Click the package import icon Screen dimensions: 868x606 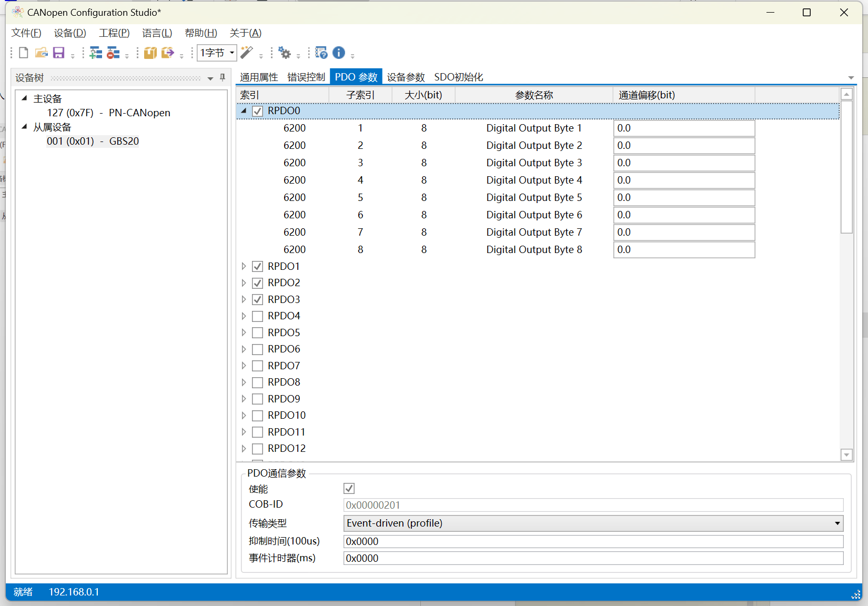tap(150, 53)
